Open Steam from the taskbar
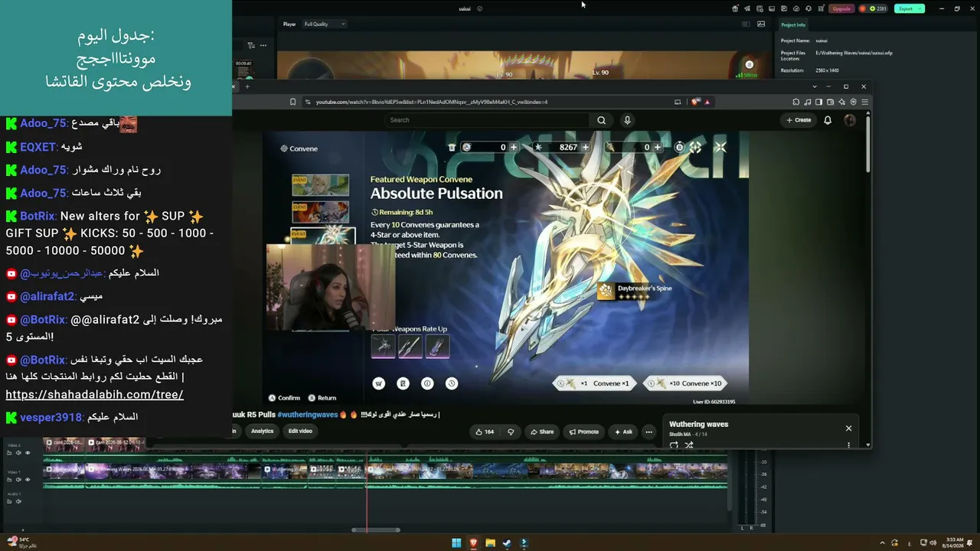 (507, 543)
